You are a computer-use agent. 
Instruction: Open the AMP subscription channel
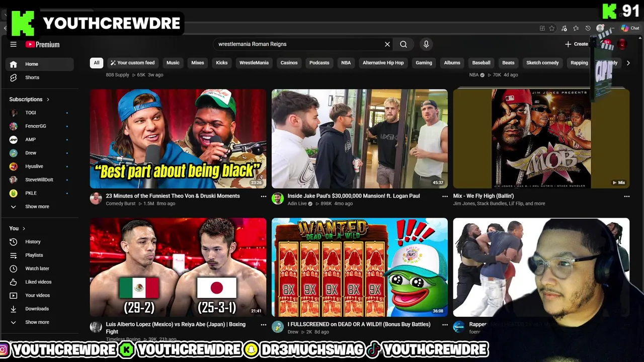(40, 139)
